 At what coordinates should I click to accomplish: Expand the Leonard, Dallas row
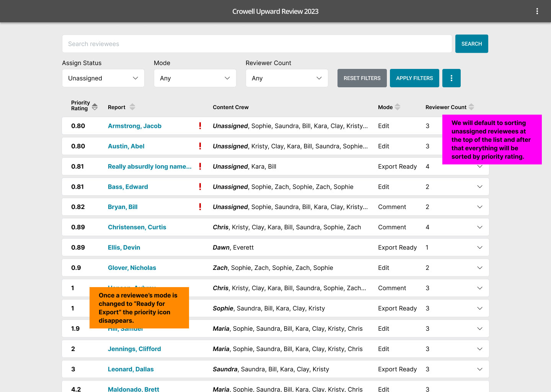pyautogui.click(x=480, y=369)
